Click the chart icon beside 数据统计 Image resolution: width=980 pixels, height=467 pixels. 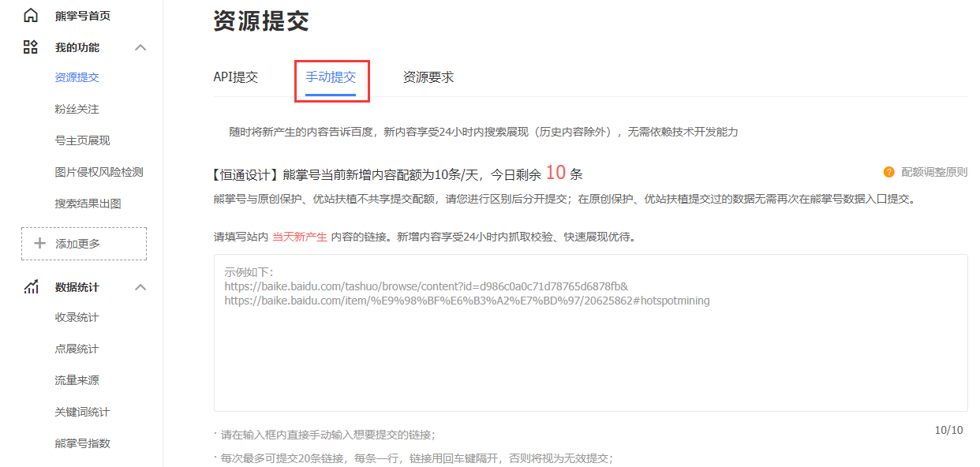point(30,287)
